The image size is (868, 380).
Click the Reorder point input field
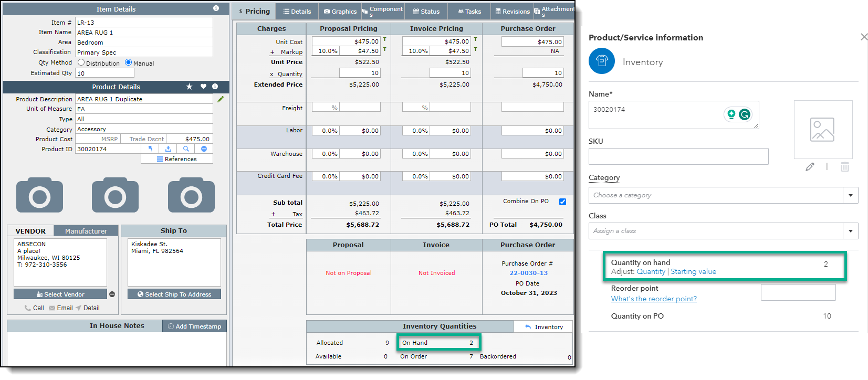click(798, 292)
